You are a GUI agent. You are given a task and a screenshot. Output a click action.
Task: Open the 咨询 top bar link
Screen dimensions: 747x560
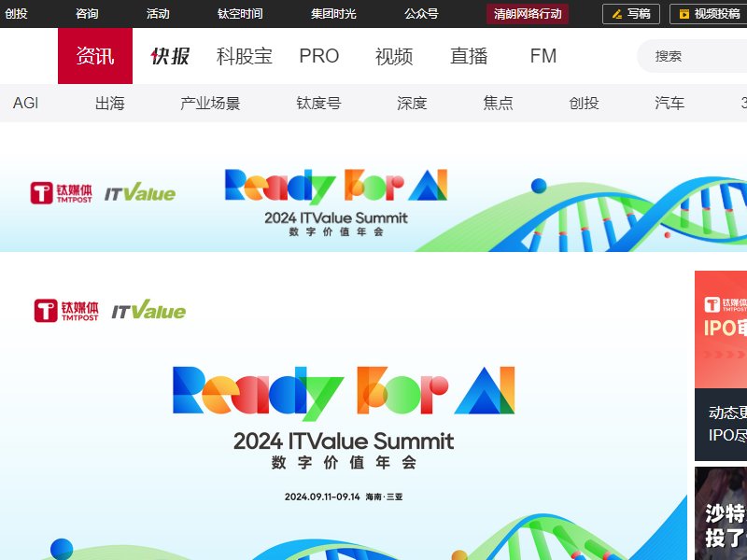[x=87, y=14]
